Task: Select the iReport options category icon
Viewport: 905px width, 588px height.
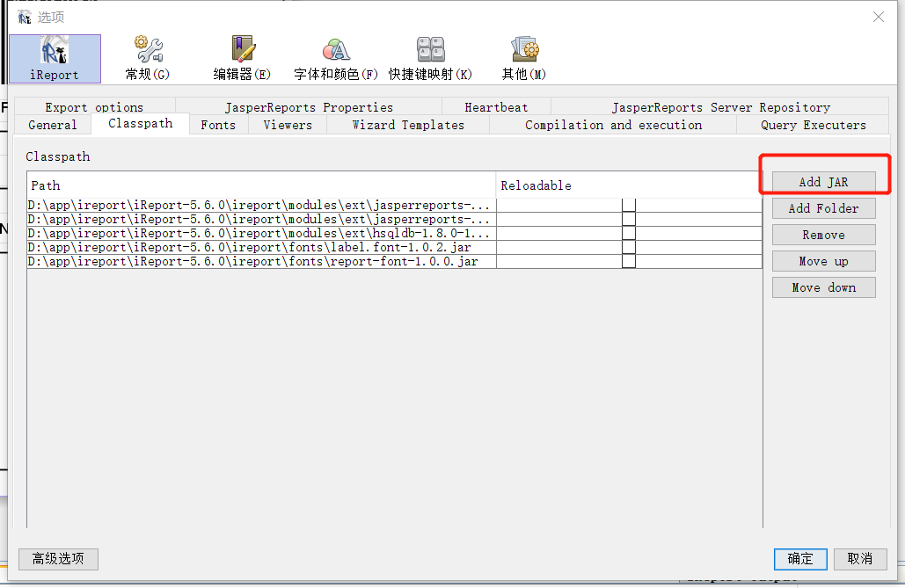Action: [55, 58]
